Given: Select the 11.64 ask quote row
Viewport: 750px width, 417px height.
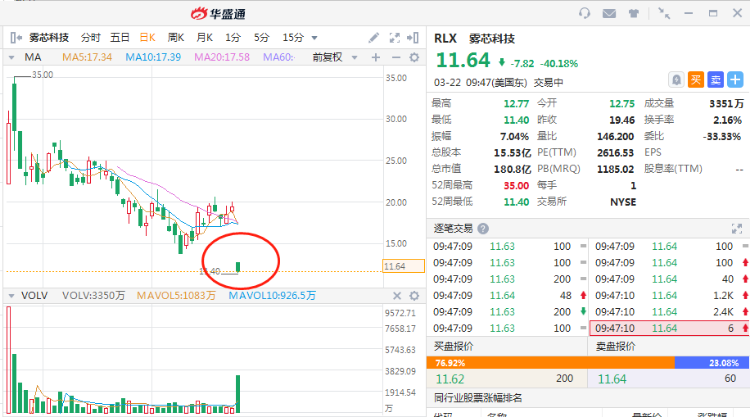Looking at the screenshot, I should pos(669,379).
